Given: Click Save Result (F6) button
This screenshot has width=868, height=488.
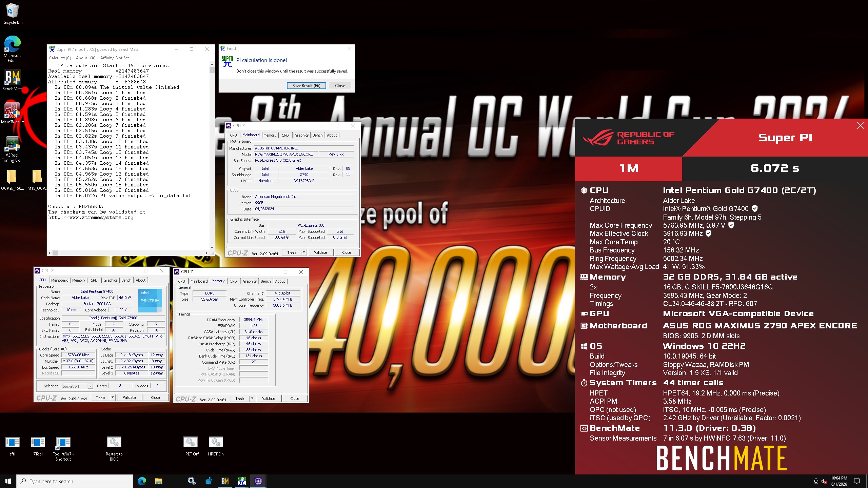Looking at the screenshot, I should click(x=306, y=86).
